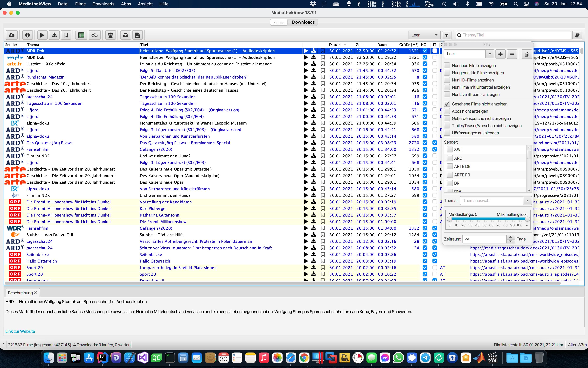Download the Des Kaisers neue Oper (Audiodeskription) row
This screenshot has width=588, height=368.
pos(314,176)
